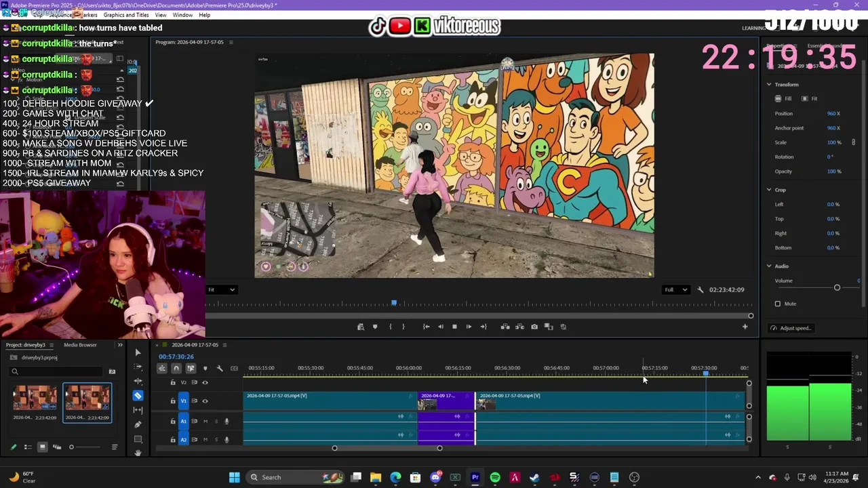Switch Project panel to icon view
Screen dimensions: 868x488
pos(42,447)
